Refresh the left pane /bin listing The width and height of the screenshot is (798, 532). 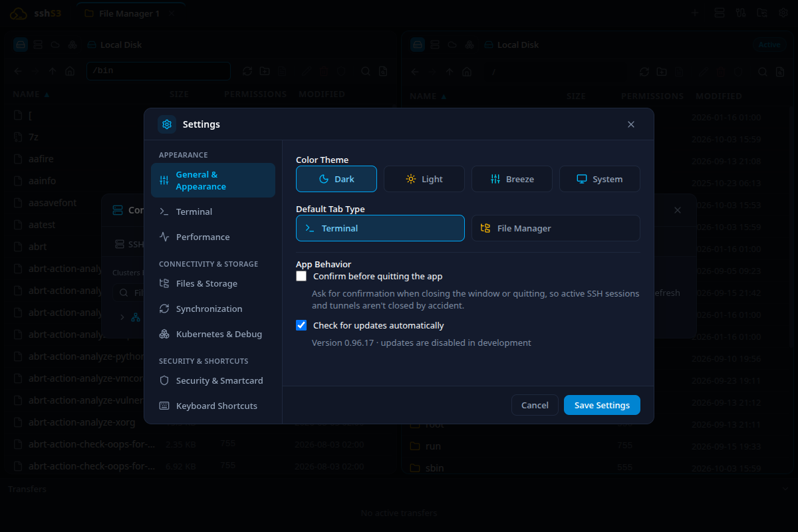(x=247, y=71)
